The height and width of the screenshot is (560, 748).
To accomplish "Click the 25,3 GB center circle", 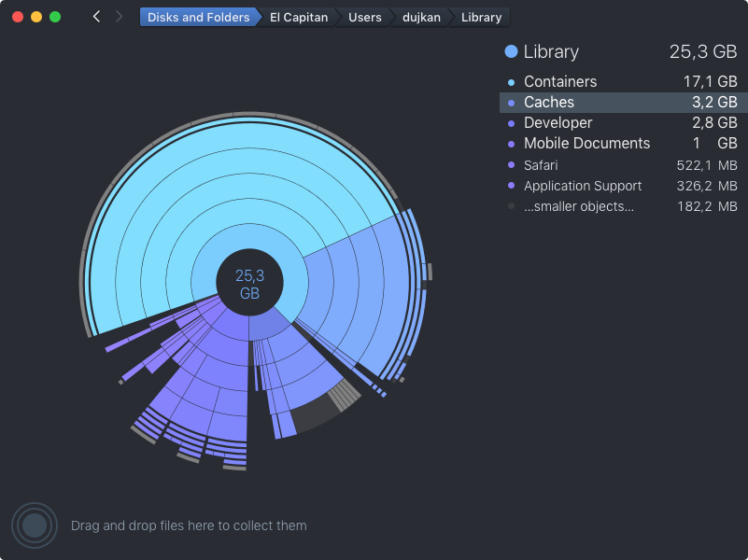I will 249,283.
